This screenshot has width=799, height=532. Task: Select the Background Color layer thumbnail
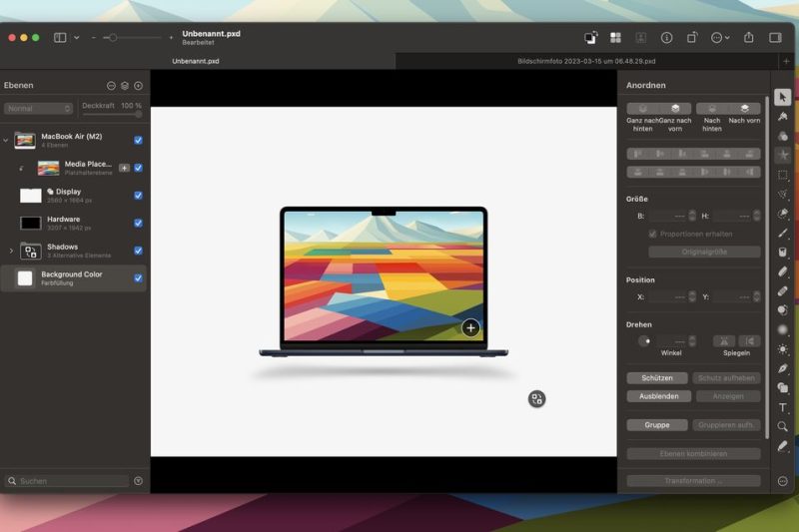(25, 277)
